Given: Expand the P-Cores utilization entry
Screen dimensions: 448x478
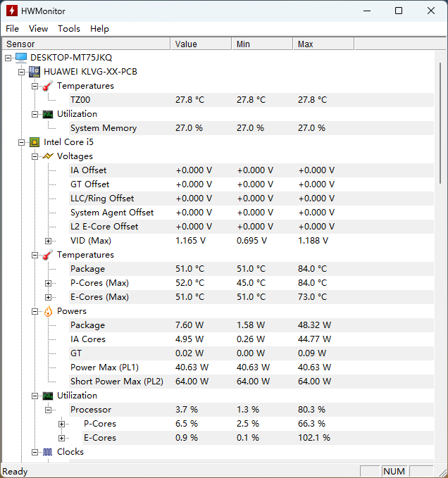Looking at the screenshot, I should (61, 424).
